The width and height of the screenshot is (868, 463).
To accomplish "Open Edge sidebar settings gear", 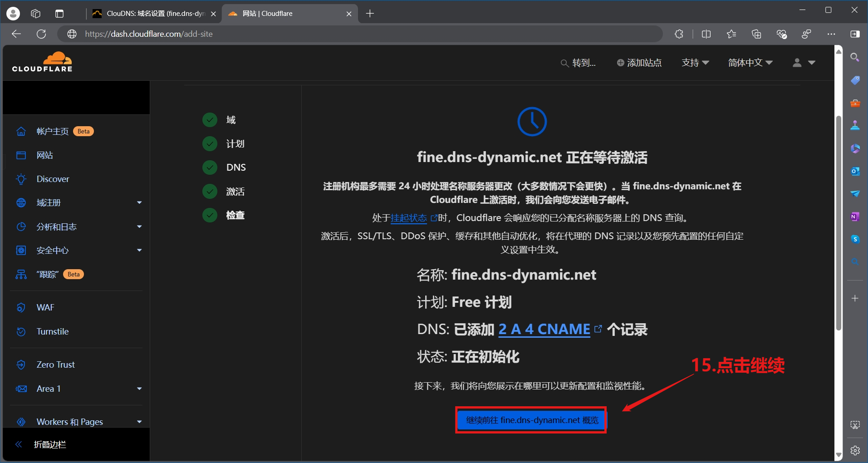I will pyautogui.click(x=855, y=450).
